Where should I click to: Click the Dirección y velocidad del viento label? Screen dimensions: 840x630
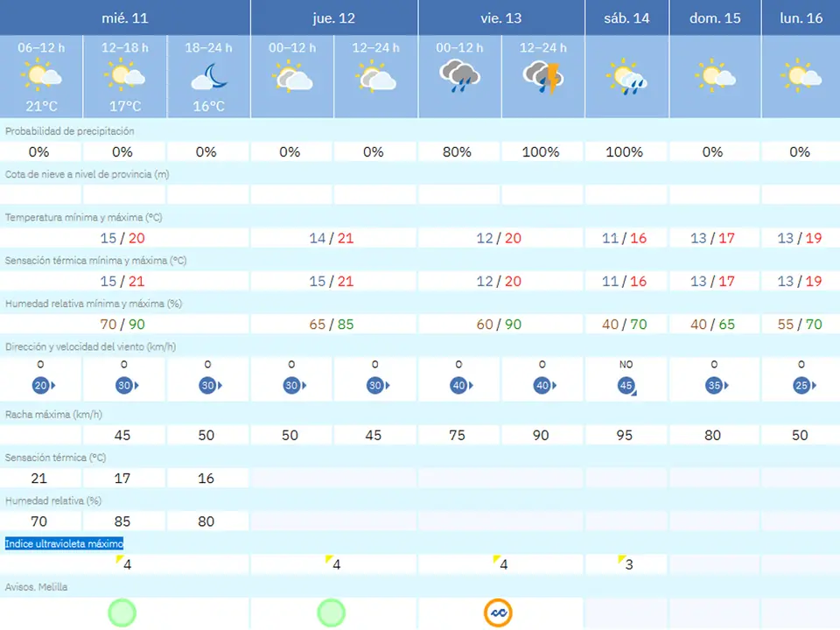[90, 346]
